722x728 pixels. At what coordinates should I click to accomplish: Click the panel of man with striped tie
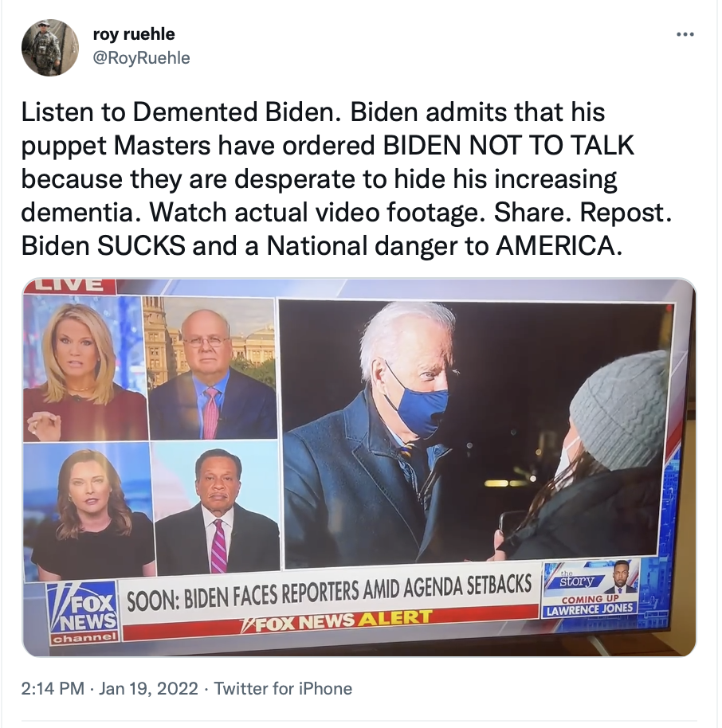(216, 508)
